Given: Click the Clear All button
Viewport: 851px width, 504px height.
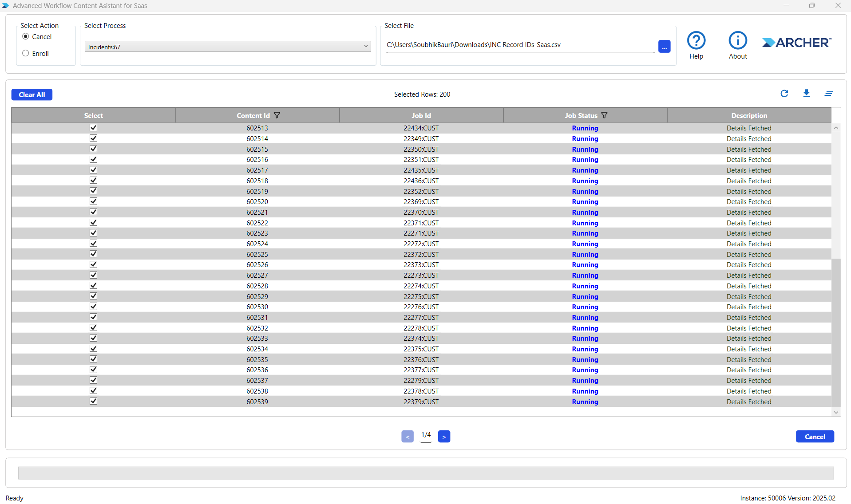Looking at the screenshot, I should pyautogui.click(x=32, y=94).
